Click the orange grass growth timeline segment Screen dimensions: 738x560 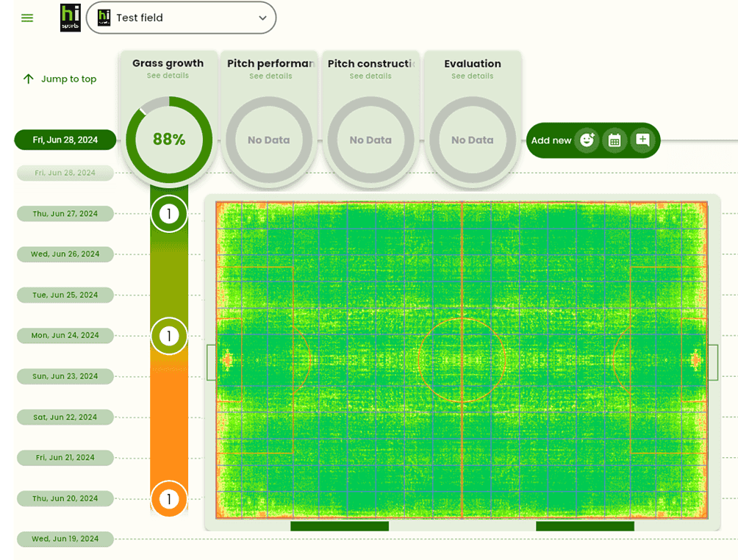coord(169,419)
